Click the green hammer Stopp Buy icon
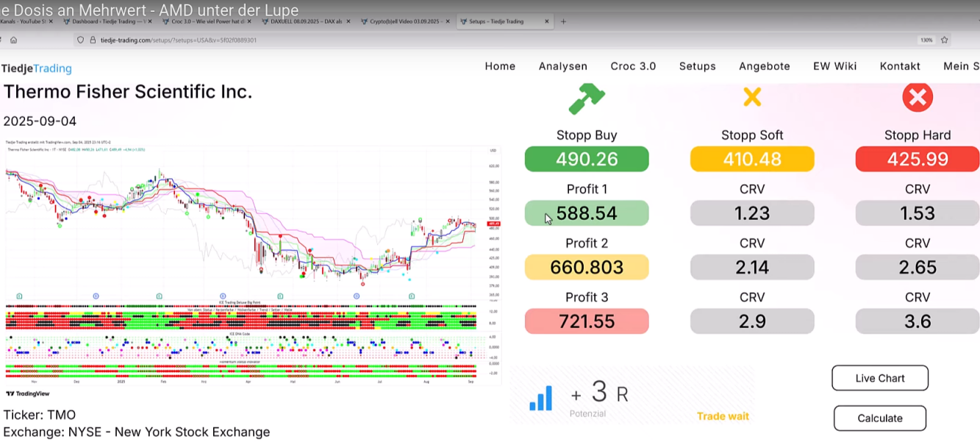980x445 pixels. pyautogui.click(x=586, y=99)
